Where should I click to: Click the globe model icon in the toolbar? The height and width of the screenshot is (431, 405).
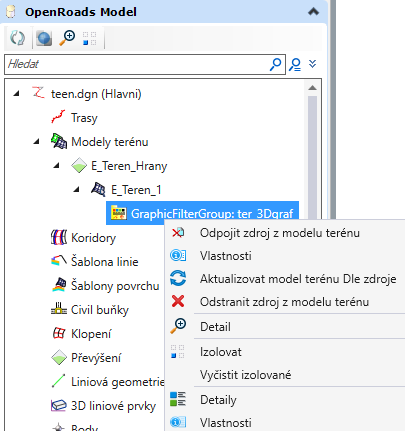click(x=44, y=38)
